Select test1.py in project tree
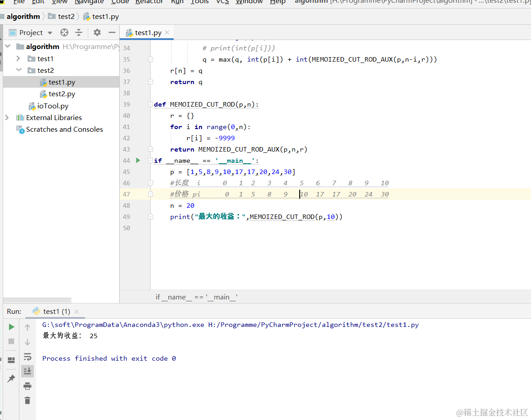Image resolution: width=531 pixels, height=420 pixels. (x=62, y=82)
